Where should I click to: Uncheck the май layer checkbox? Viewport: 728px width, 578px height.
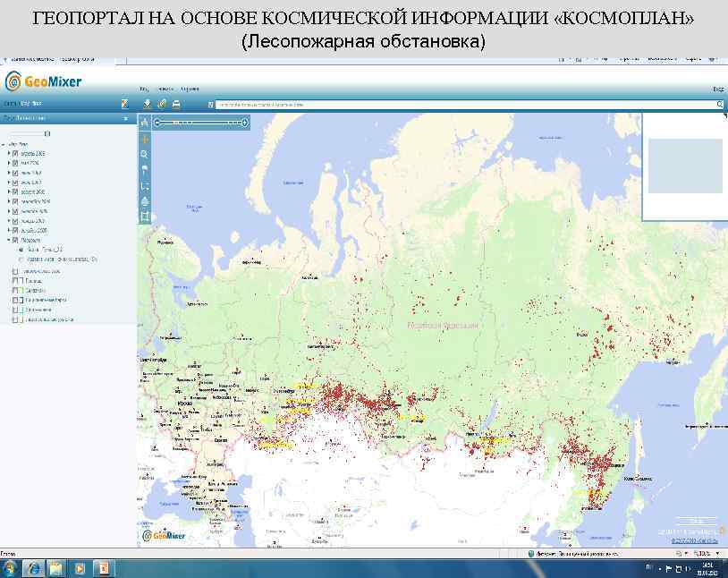(15, 163)
